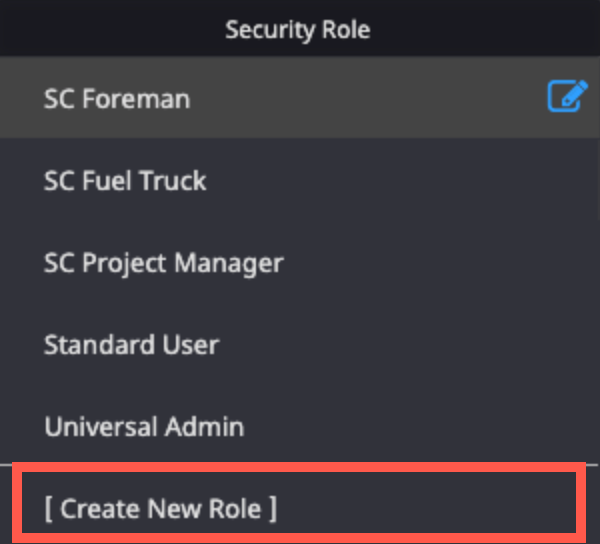Click the red-outlined Create New Role entry
Screen dimensions: 600x544
(x=298, y=503)
